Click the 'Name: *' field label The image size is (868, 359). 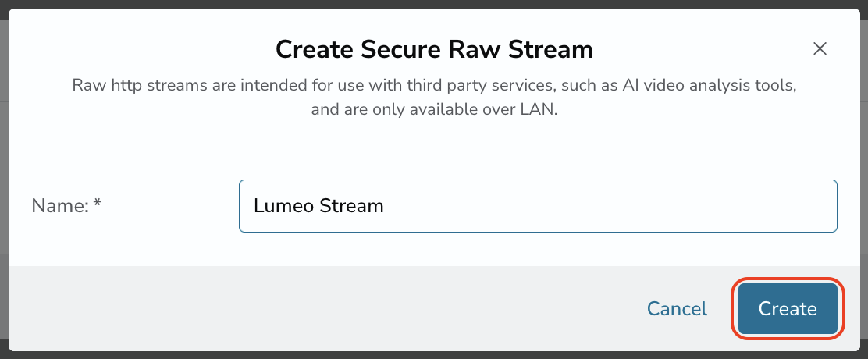[x=66, y=206]
